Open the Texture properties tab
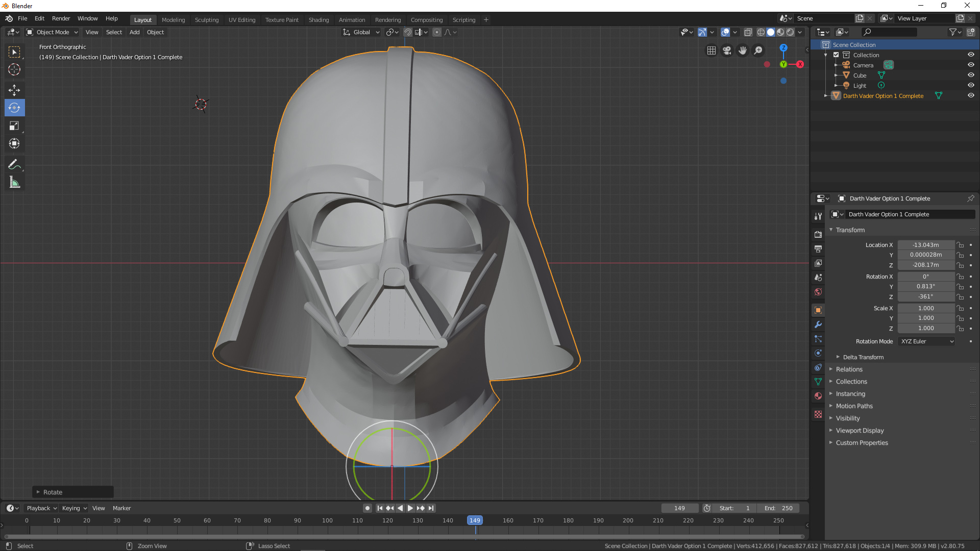 [818, 414]
